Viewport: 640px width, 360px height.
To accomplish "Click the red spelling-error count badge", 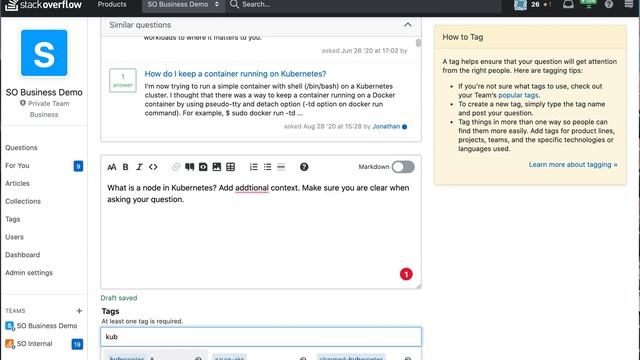I will pos(406,274).
